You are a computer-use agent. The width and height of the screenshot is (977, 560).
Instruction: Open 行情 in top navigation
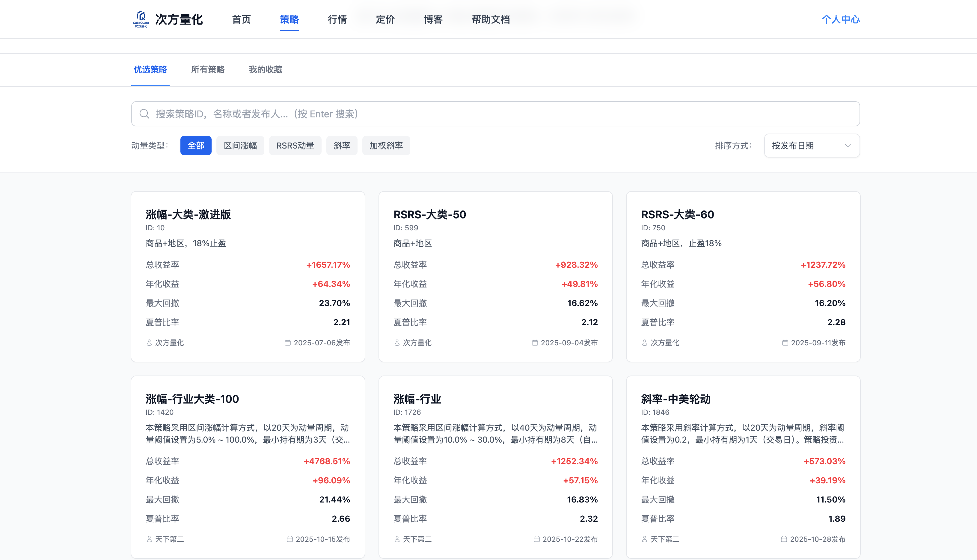[x=337, y=19]
